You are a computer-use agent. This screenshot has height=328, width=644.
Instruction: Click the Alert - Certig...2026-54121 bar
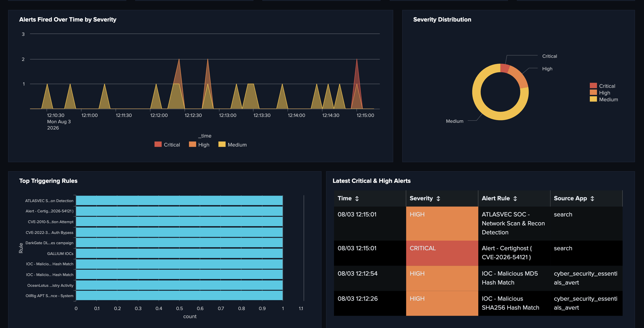coord(179,211)
